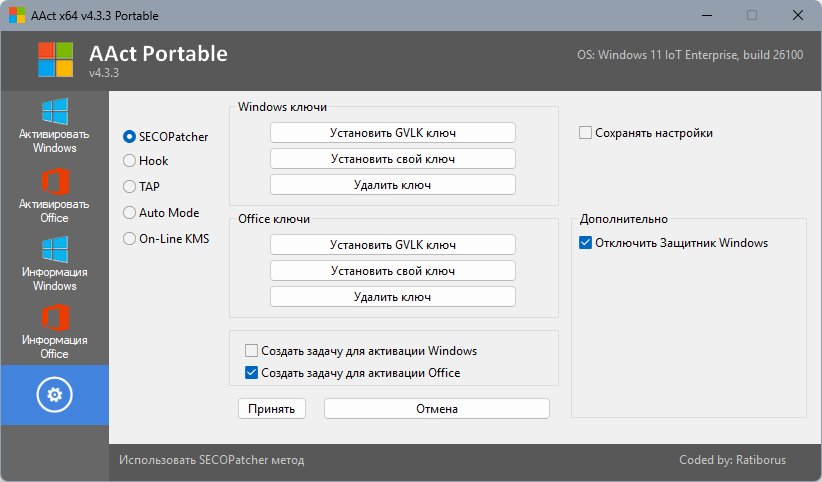
Task: Uncheck Создать задачу для активации Office
Action: (x=251, y=373)
